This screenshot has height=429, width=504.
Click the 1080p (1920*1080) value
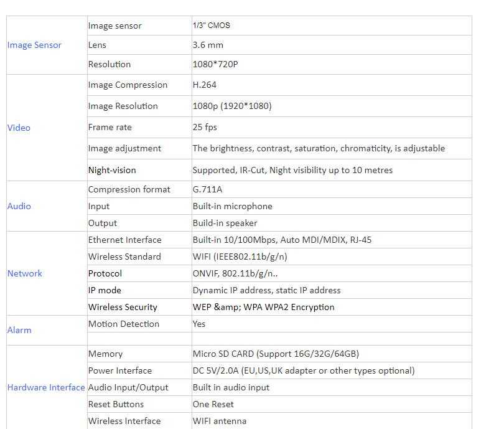[x=232, y=106]
